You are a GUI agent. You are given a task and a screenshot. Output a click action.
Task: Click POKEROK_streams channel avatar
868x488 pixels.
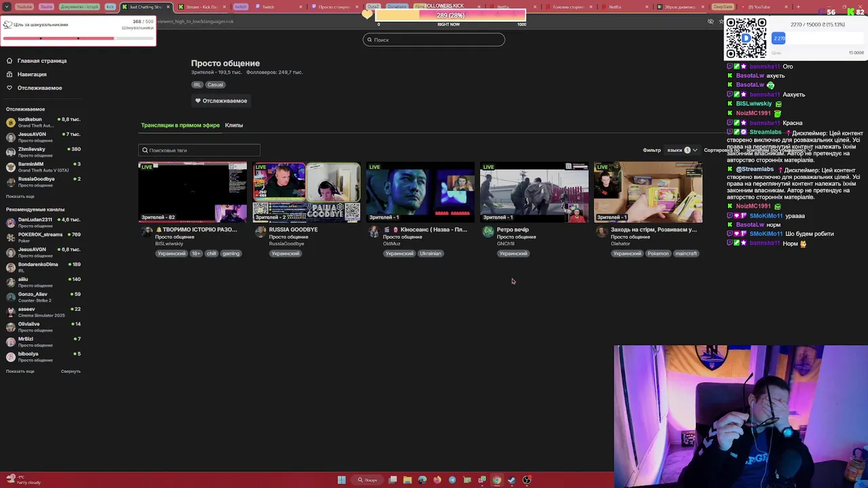11,238
